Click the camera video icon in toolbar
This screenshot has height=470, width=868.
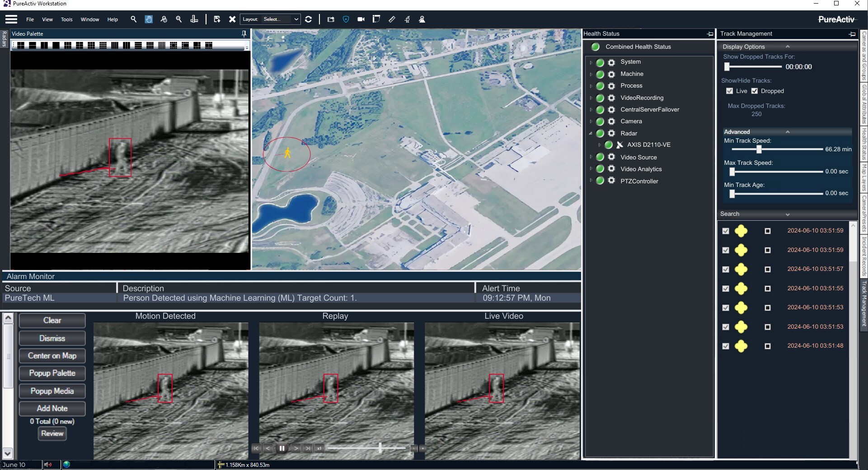point(361,19)
